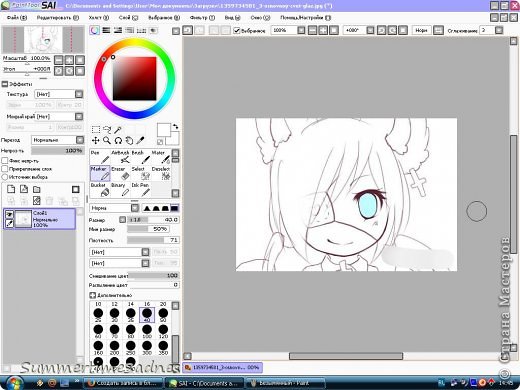Viewport: 520px width, 390px height.
Task: Open the brush Норма mode dropdown
Action: click(x=135, y=208)
